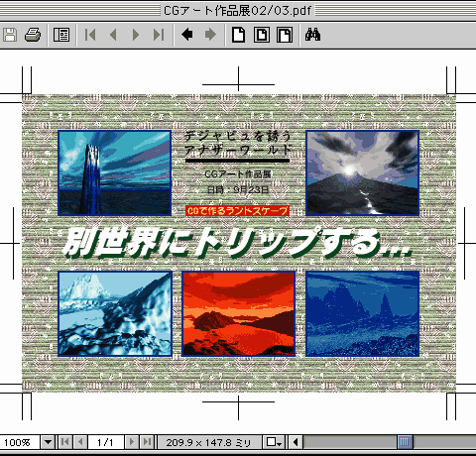Screen dimensions: 476x456
Task: Click the horizontal scrollbar thumb
Action: click(x=405, y=442)
